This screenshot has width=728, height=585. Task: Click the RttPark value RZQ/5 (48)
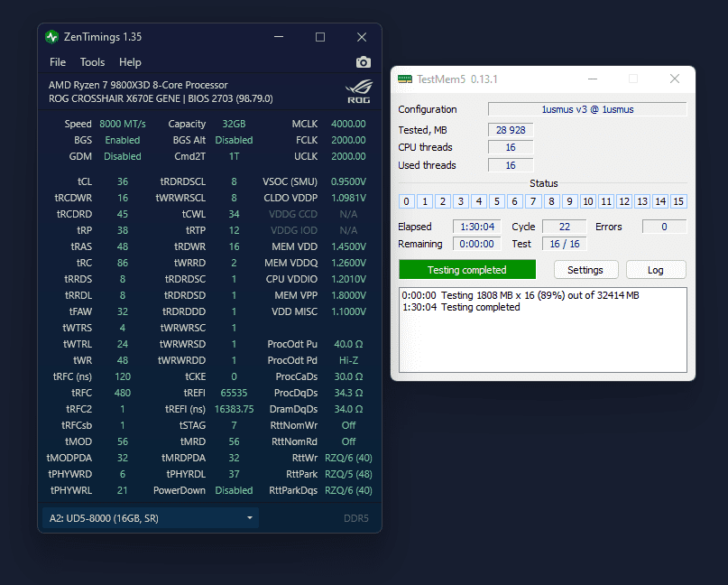[348, 475]
